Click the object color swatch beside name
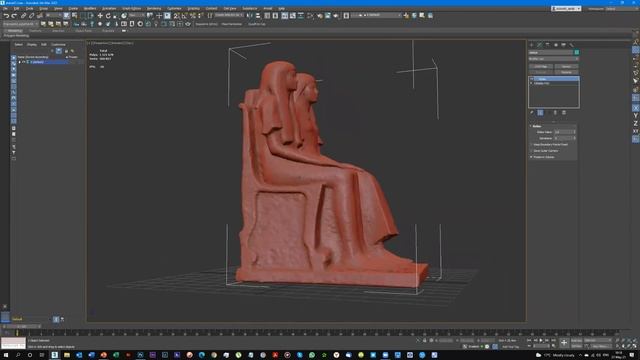640x360 pixels. tap(576, 53)
